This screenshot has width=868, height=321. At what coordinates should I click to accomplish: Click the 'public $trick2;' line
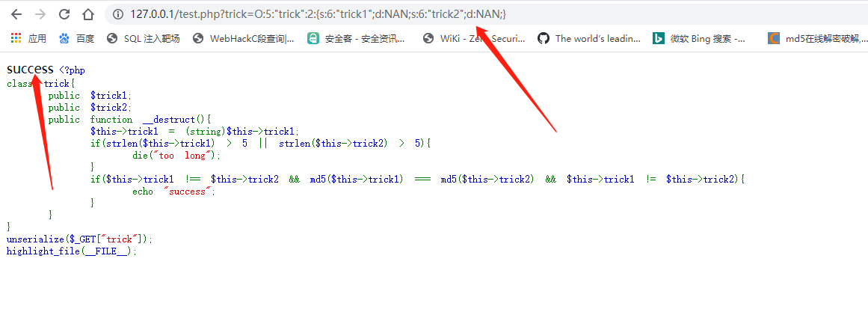tap(90, 108)
